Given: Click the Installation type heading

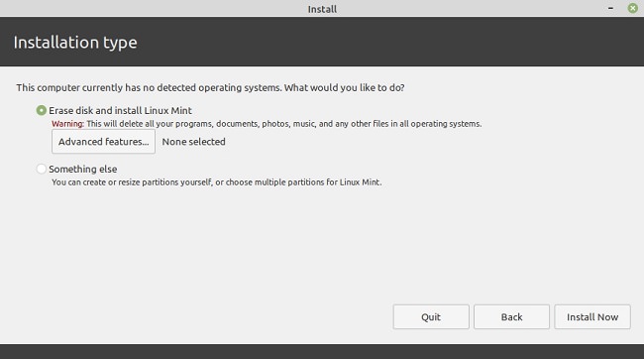Looking at the screenshot, I should 75,43.
